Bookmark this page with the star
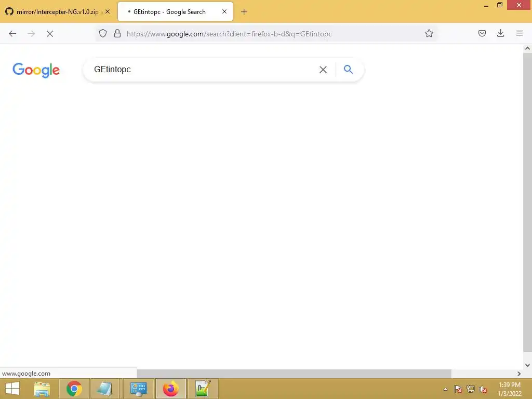Viewport: 532px width, 399px height. coord(429,33)
